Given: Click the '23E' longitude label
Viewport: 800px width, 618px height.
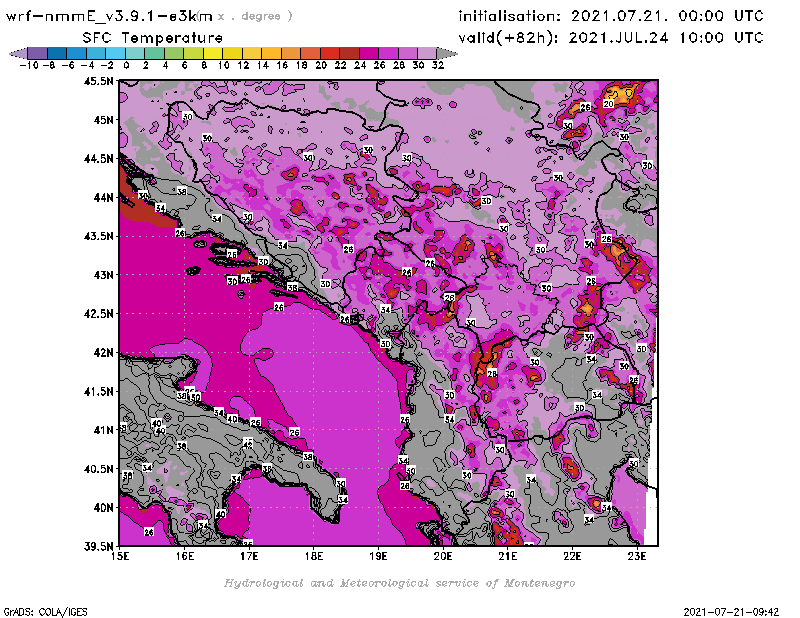Looking at the screenshot, I should click(637, 556).
